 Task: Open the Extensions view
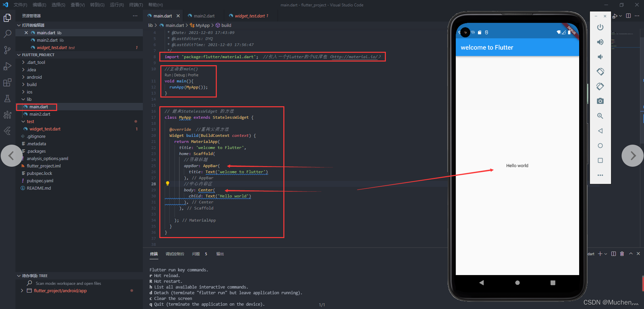[7, 83]
